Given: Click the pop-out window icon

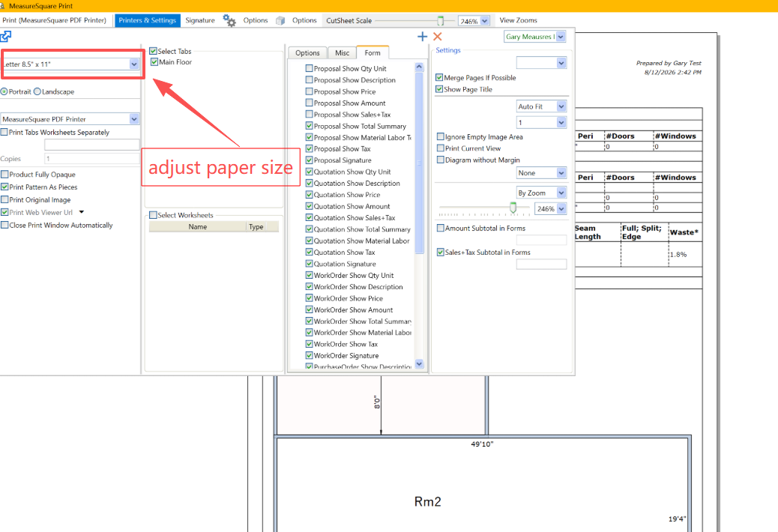Looking at the screenshot, I should tap(5, 36).
